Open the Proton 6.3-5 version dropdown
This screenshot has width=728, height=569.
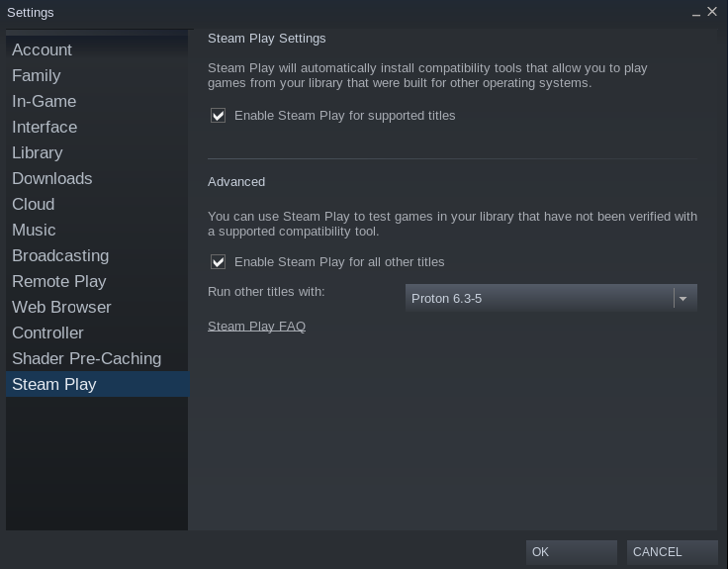tap(551, 298)
